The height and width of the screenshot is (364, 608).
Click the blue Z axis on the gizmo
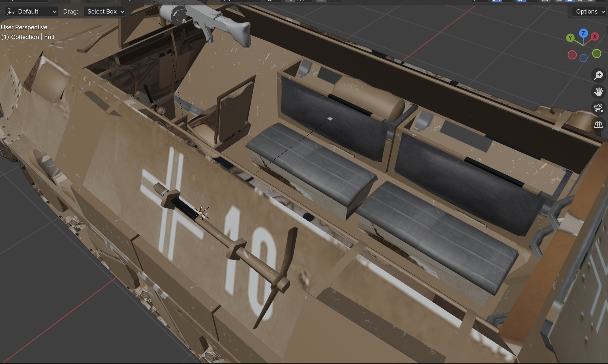click(583, 33)
